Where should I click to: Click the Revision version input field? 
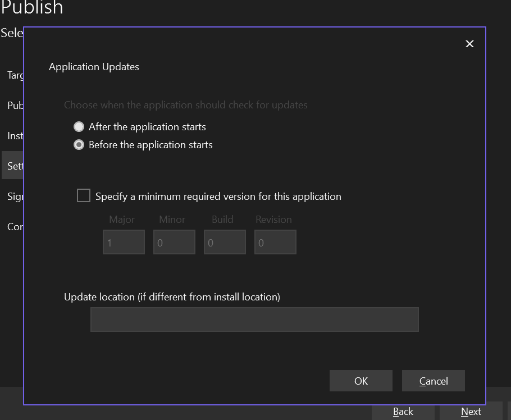click(275, 241)
